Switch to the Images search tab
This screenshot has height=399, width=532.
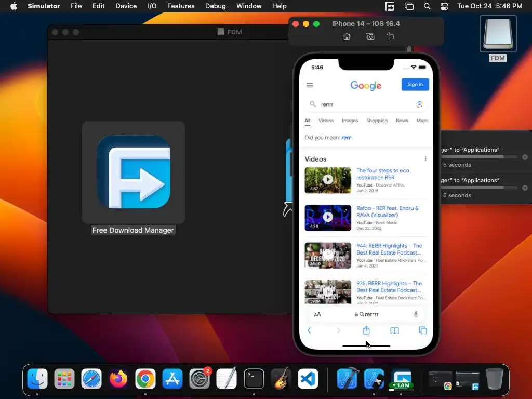pyautogui.click(x=350, y=121)
